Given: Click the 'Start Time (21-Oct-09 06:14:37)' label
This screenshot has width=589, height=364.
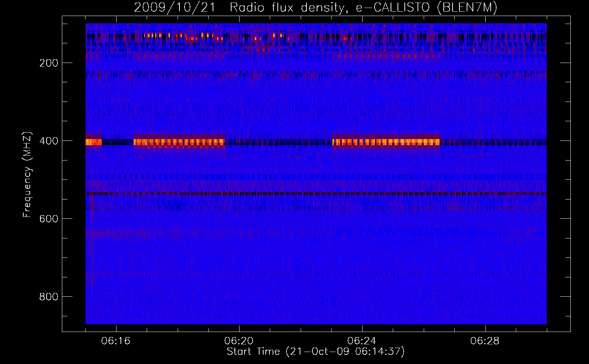Looking at the screenshot, I should [316, 352].
